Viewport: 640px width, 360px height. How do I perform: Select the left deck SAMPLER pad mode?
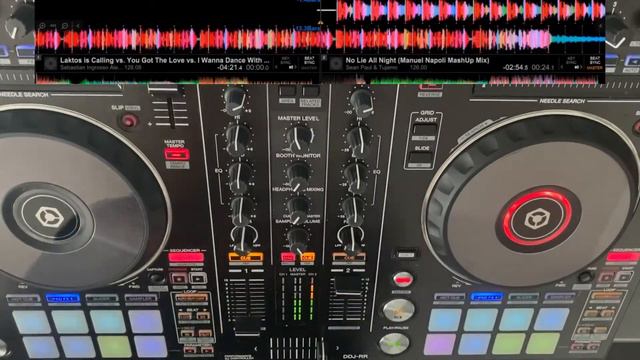coord(141,299)
